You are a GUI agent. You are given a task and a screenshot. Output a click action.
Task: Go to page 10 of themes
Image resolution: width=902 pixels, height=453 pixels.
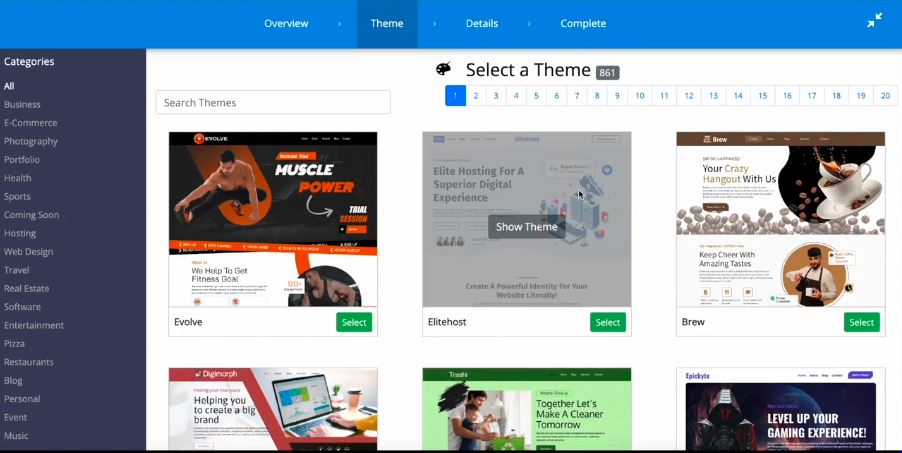point(640,96)
